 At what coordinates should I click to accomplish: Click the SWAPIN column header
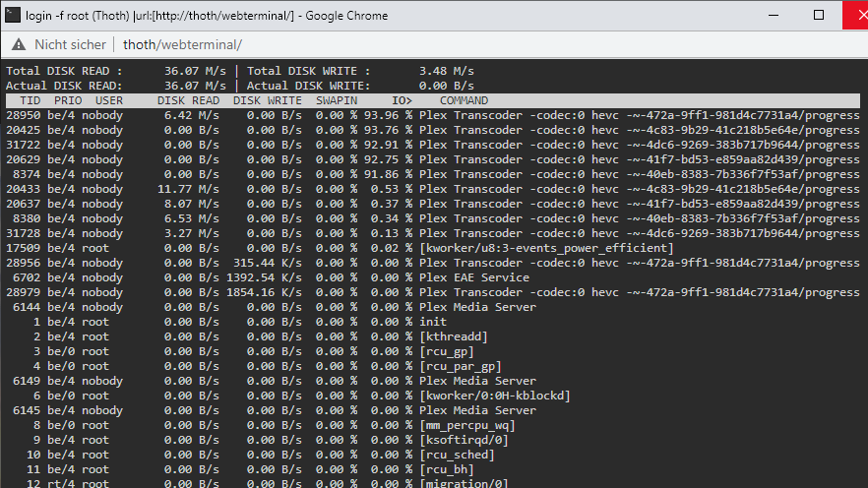(337, 100)
